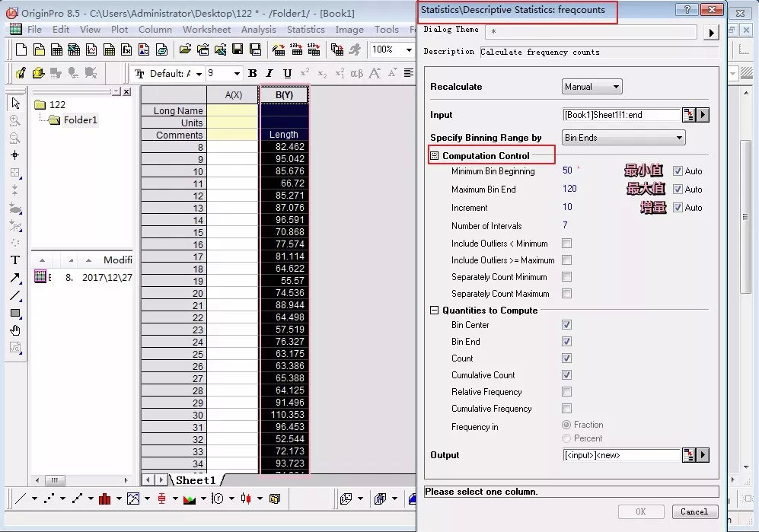Viewport: 759px width, 532px height.
Task: Open the zoom percentage 100% dropdown
Action: tap(409, 49)
